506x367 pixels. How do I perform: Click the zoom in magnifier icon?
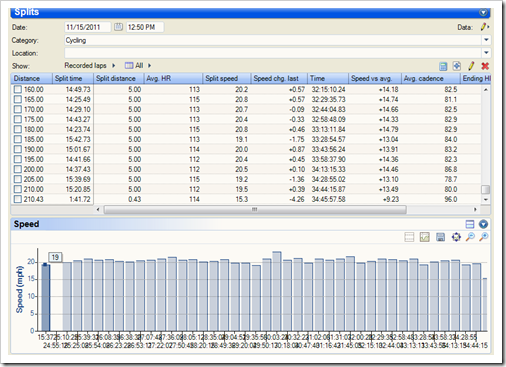click(483, 237)
